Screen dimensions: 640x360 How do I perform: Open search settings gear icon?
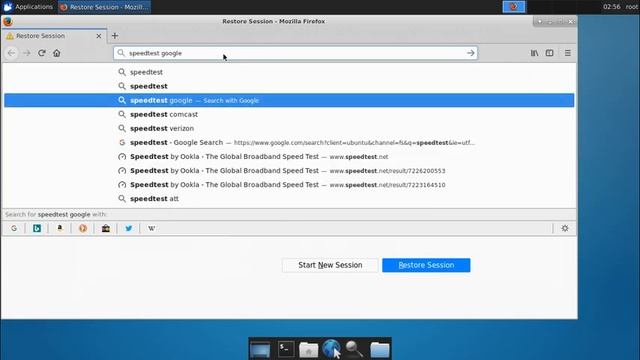565,229
